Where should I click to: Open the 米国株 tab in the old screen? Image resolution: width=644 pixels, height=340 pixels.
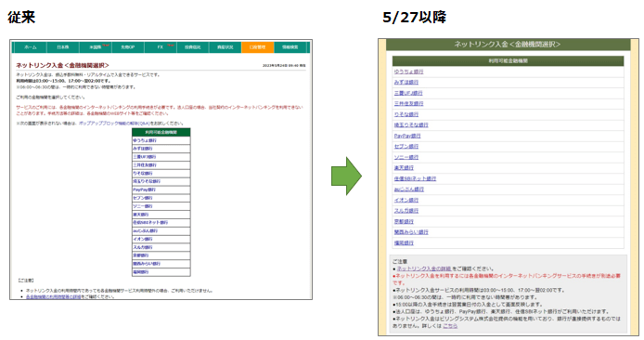(x=96, y=47)
